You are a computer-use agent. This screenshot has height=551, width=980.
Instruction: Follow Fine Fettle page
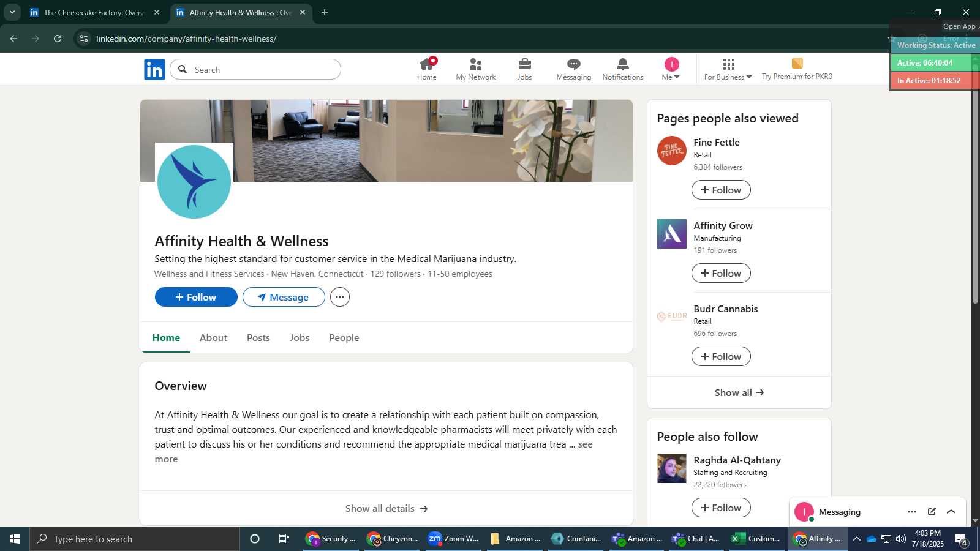coord(721,190)
